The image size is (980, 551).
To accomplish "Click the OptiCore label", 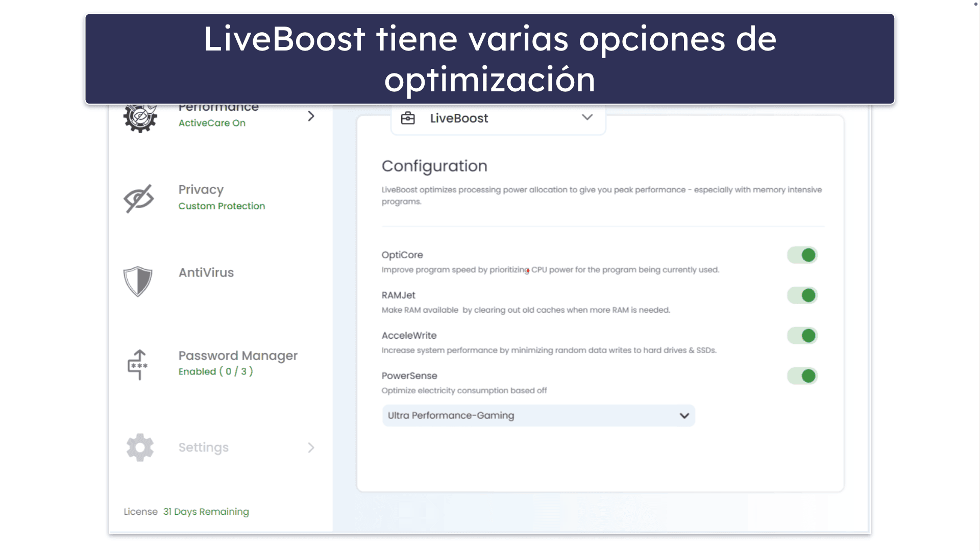I will pyautogui.click(x=402, y=255).
